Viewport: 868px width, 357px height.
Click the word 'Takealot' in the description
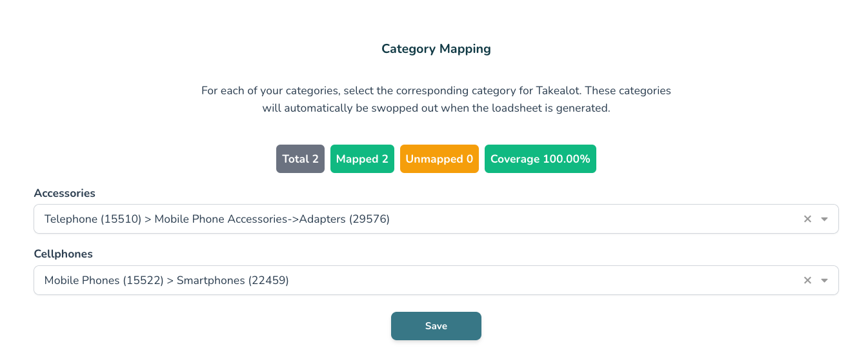pos(556,91)
